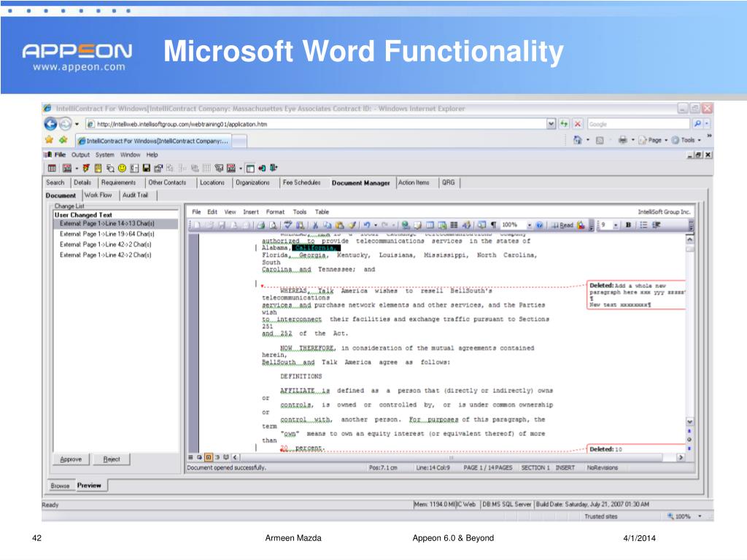Open the font size dropdown

tap(616, 225)
